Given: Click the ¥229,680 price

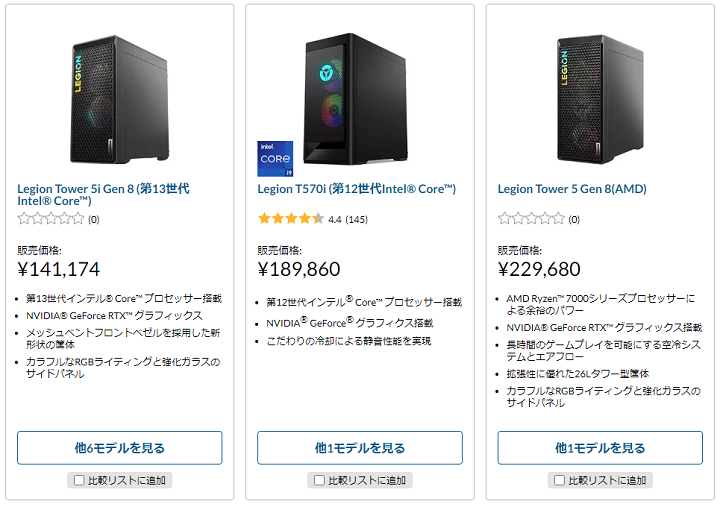Looking at the screenshot, I should point(539,269).
